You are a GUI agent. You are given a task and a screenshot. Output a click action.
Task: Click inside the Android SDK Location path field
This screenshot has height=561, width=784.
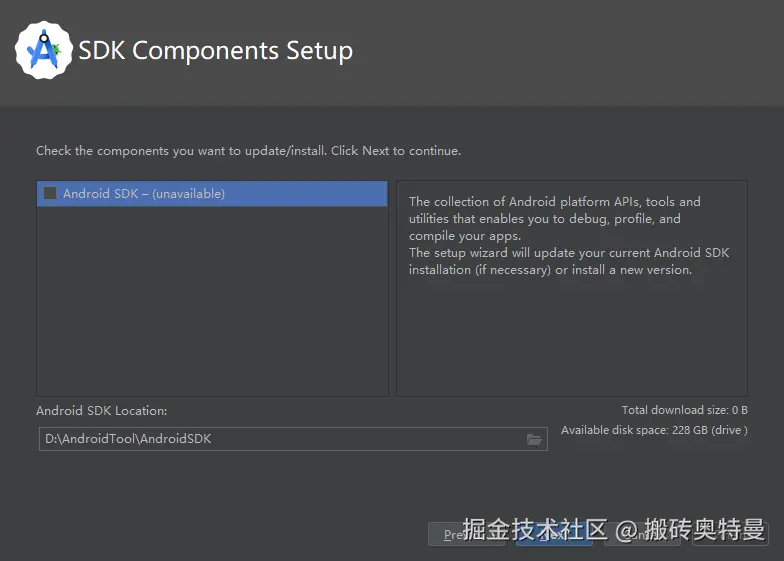(x=280, y=439)
